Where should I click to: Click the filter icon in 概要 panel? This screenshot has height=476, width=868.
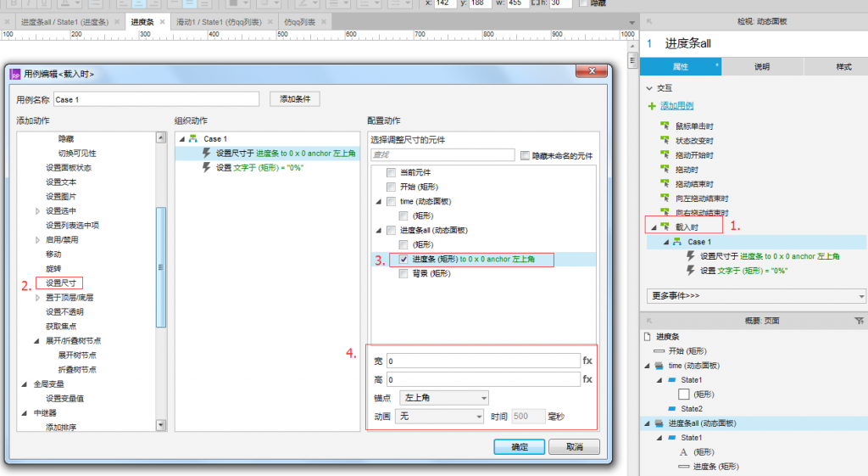coord(859,321)
